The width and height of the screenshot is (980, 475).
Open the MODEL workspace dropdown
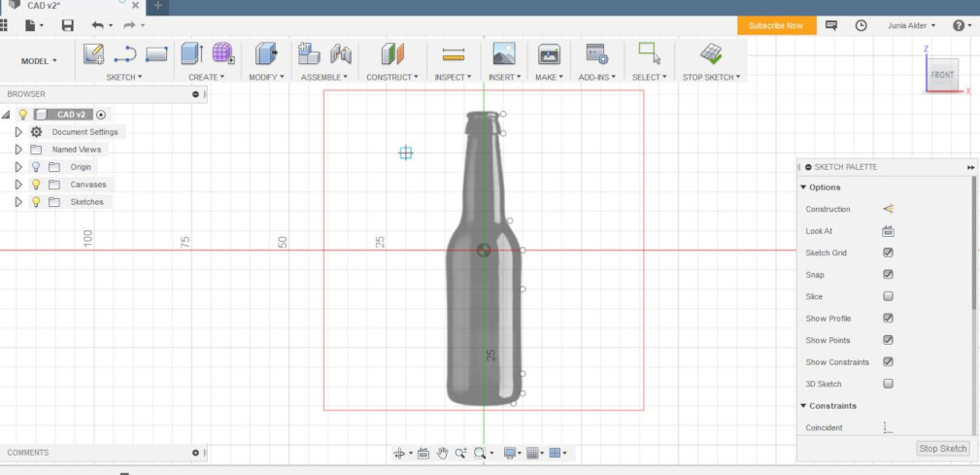click(x=39, y=61)
